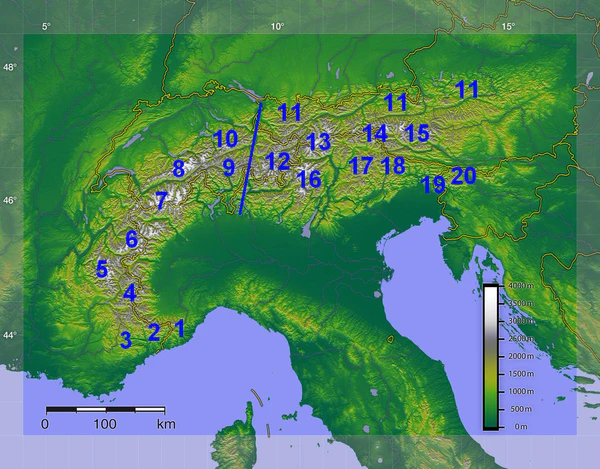Click the blue number 1 marker
This screenshot has width=600, height=469.
[180, 327]
